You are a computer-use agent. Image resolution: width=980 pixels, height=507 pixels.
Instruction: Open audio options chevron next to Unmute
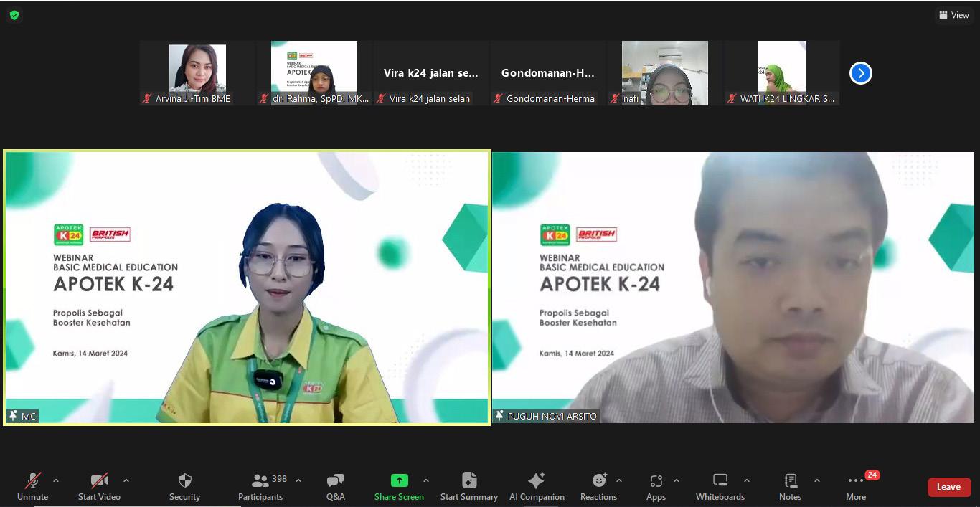tap(56, 480)
